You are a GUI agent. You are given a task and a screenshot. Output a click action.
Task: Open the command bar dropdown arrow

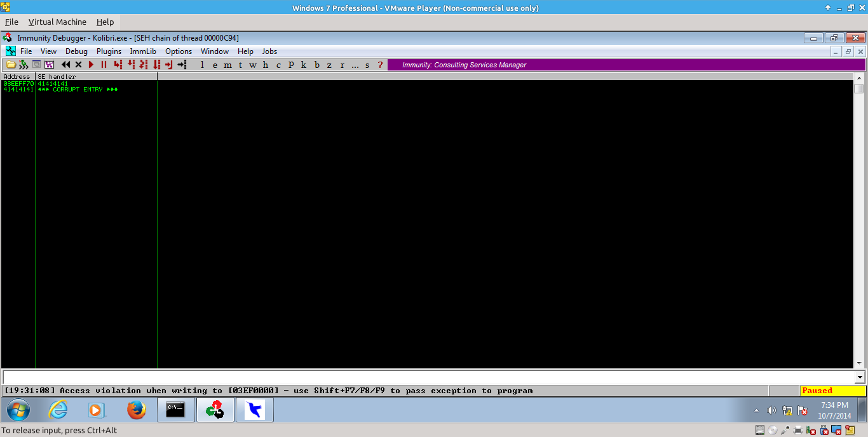coord(860,377)
